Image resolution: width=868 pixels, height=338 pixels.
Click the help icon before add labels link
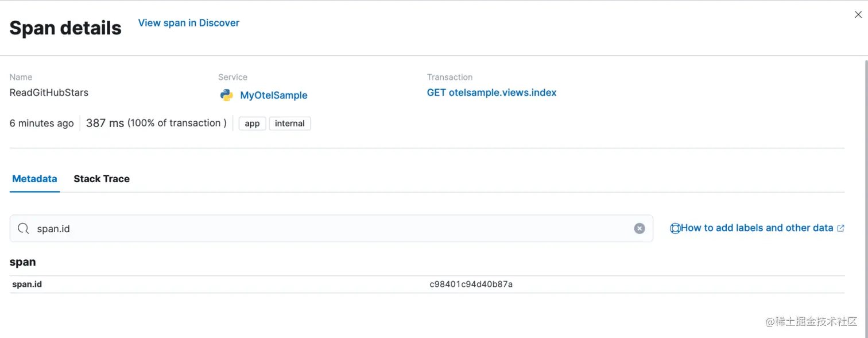(x=675, y=228)
